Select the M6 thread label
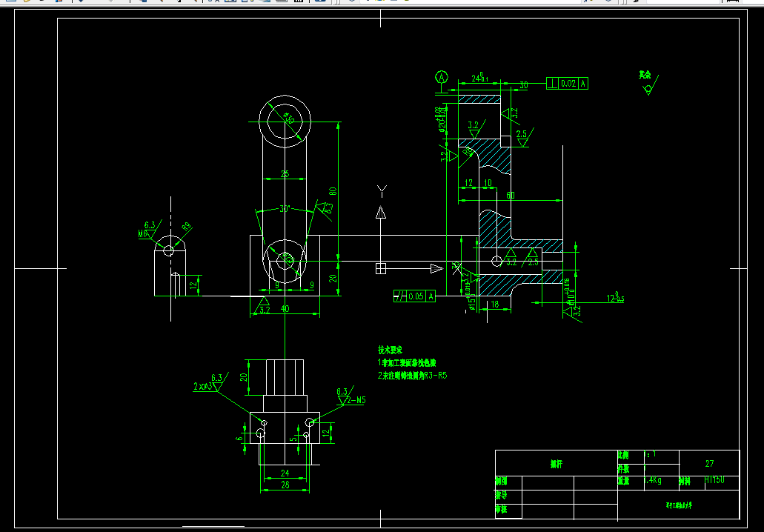This screenshot has height=532, width=764. pos(143,234)
